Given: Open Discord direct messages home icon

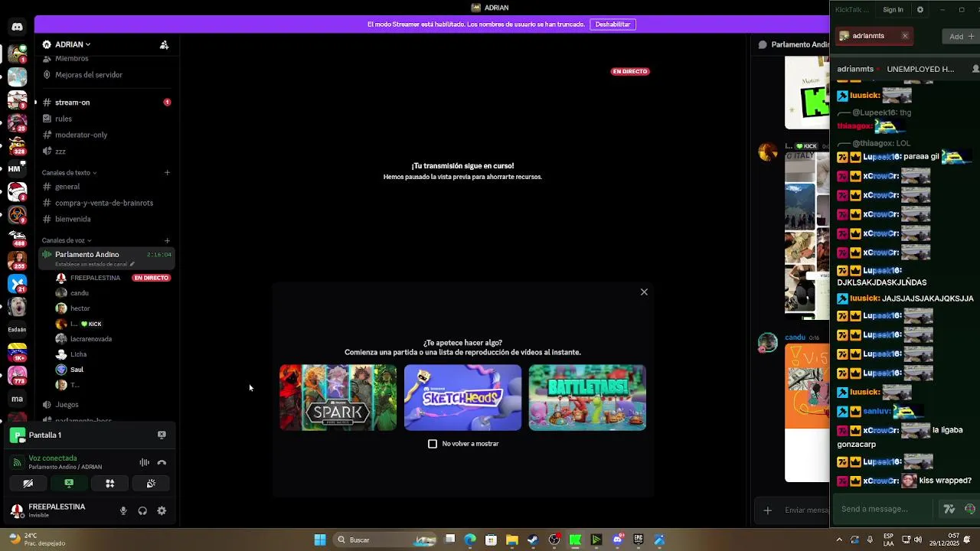Looking at the screenshot, I should coord(17,27).
